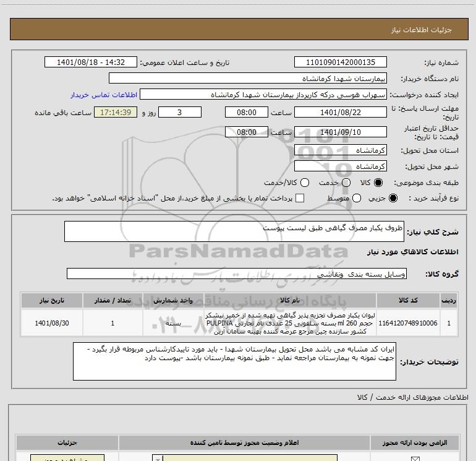This screenshot has width=476, height=461.
Task: Click the response deadline date 1401/08/22
Action: click(340, 112)
